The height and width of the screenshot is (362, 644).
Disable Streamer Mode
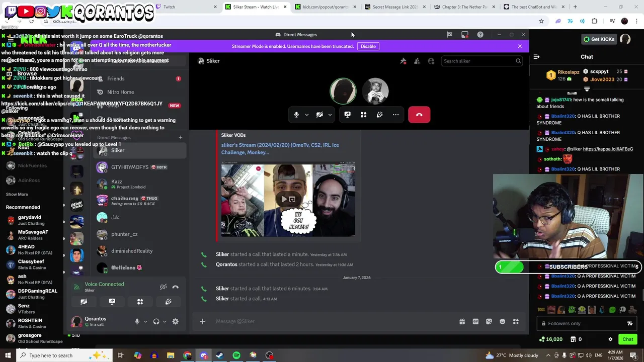coord(368,46)
